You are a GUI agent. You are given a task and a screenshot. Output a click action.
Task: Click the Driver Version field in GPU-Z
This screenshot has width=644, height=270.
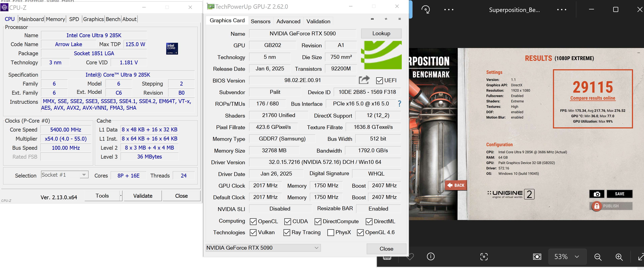pyautogui.click(x=325, y=162)
